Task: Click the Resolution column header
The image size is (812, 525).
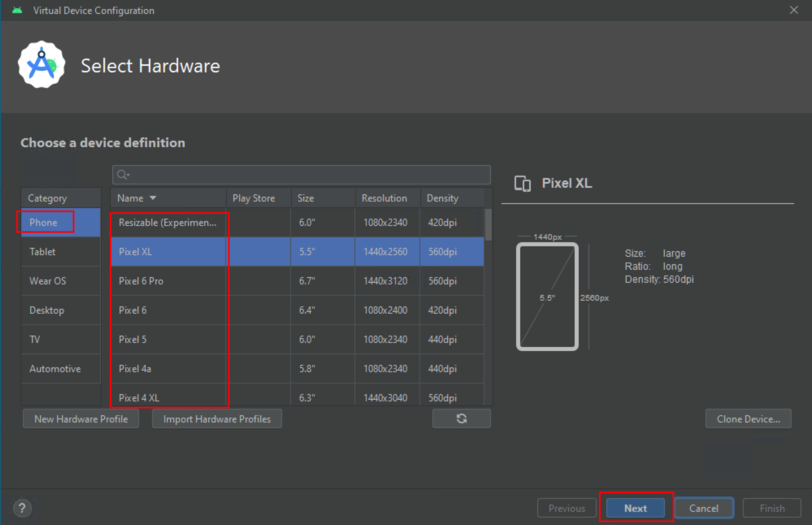Action: pyautogui.click(x=388, y=198)
